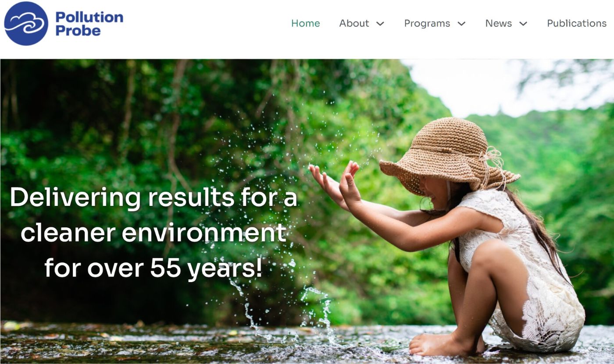Expand the News dropdown arrow

(523, 24)
